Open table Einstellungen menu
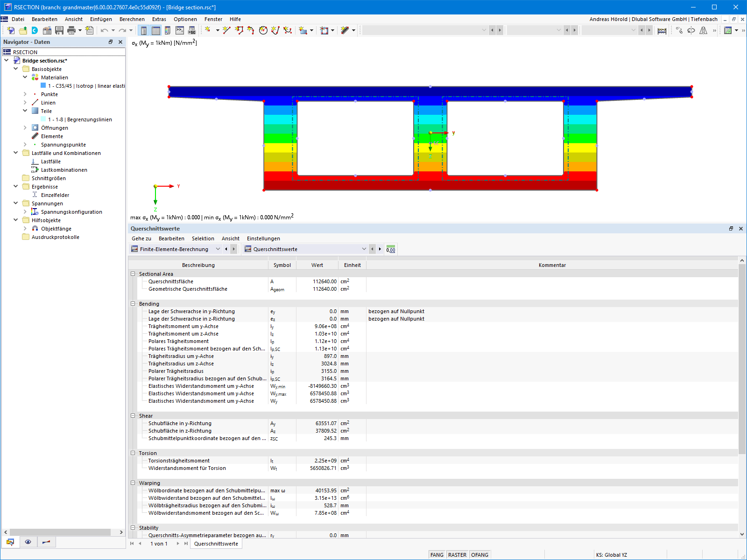The image size is (747, 560). click(264, 238)
